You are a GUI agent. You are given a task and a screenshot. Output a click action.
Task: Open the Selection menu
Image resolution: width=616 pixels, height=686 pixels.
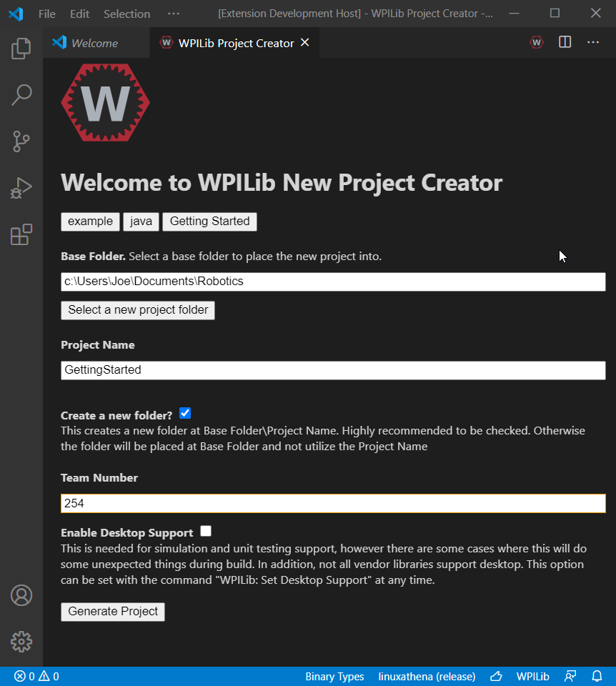click(127, 14)
